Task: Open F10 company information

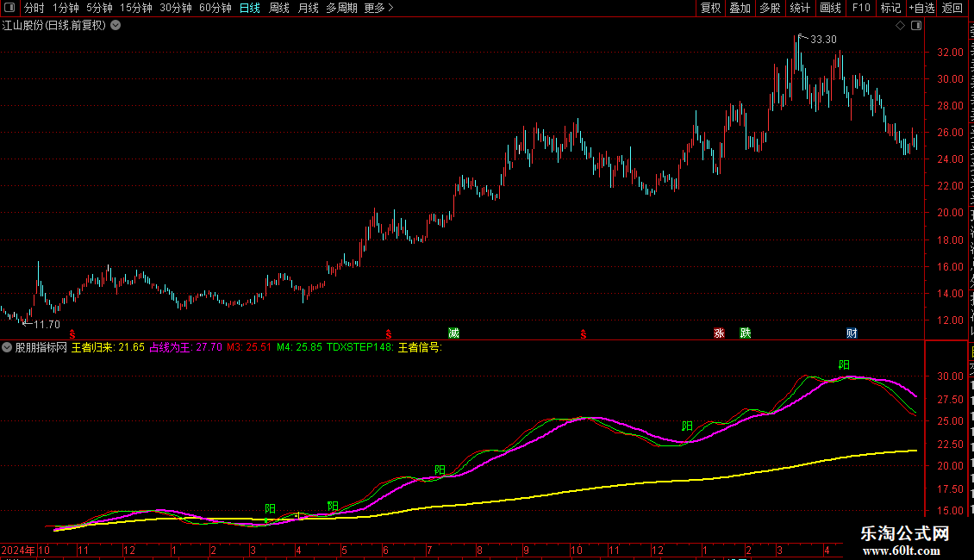Action: click(x=861, y=8)
